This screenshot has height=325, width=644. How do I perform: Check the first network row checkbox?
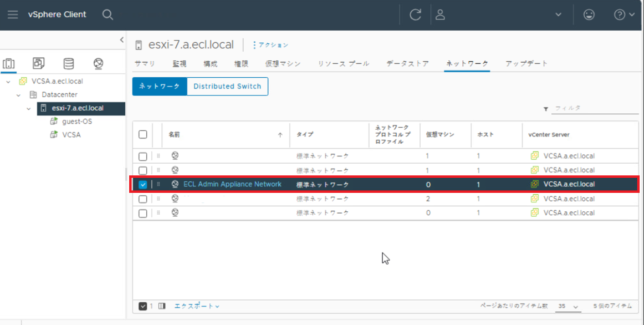pyautogui.click(x=143, y=156)
